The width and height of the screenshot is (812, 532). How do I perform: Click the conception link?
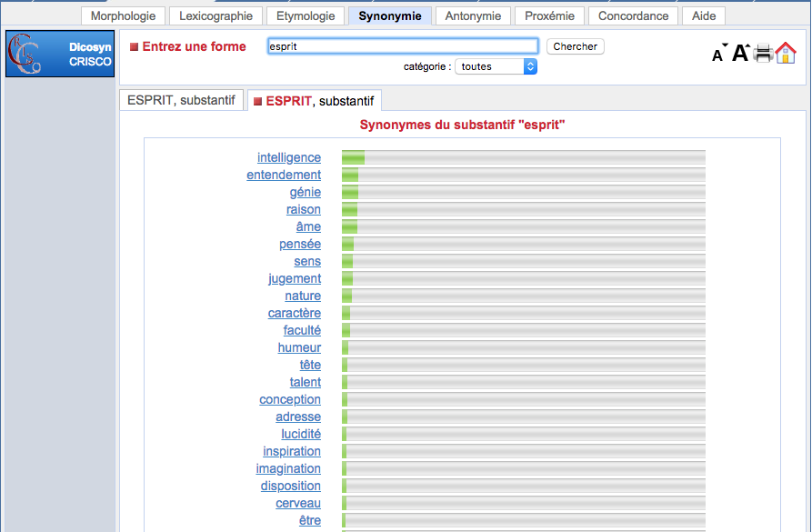[290, 399]
